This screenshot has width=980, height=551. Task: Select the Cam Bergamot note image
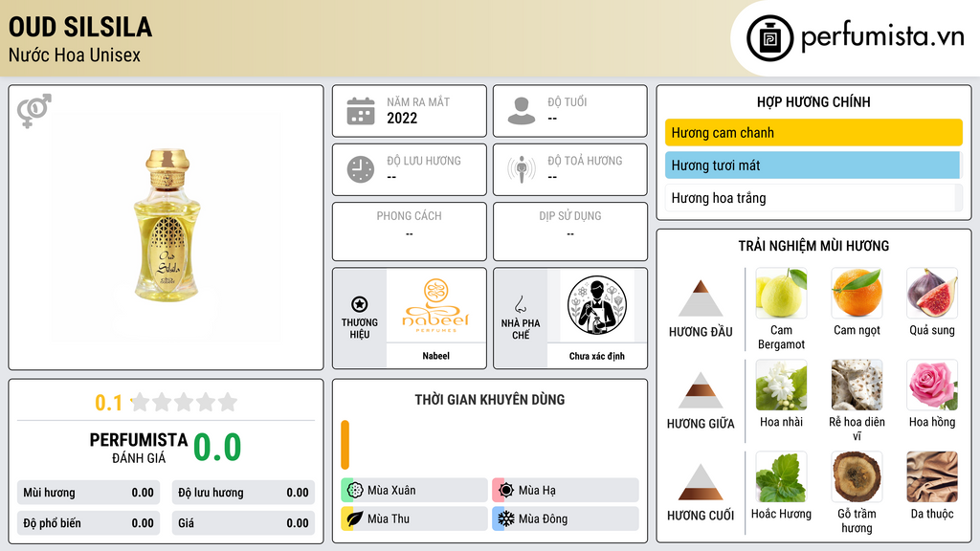[x=781, y=293]
